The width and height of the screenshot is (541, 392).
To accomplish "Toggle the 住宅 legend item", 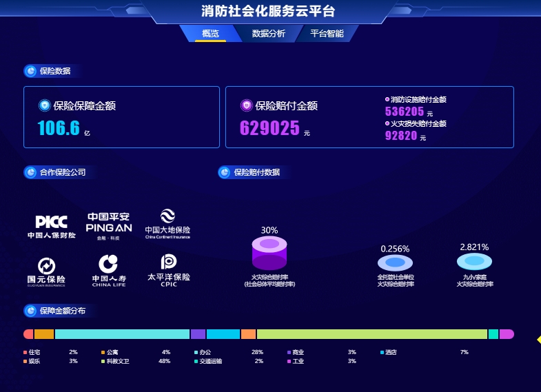I will click(x=34, y=352).
